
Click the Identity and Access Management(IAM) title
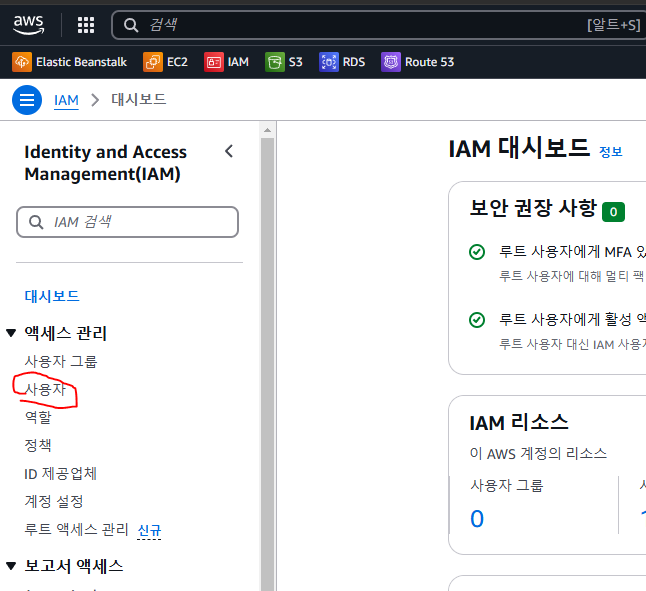click(x=105, y=163)
